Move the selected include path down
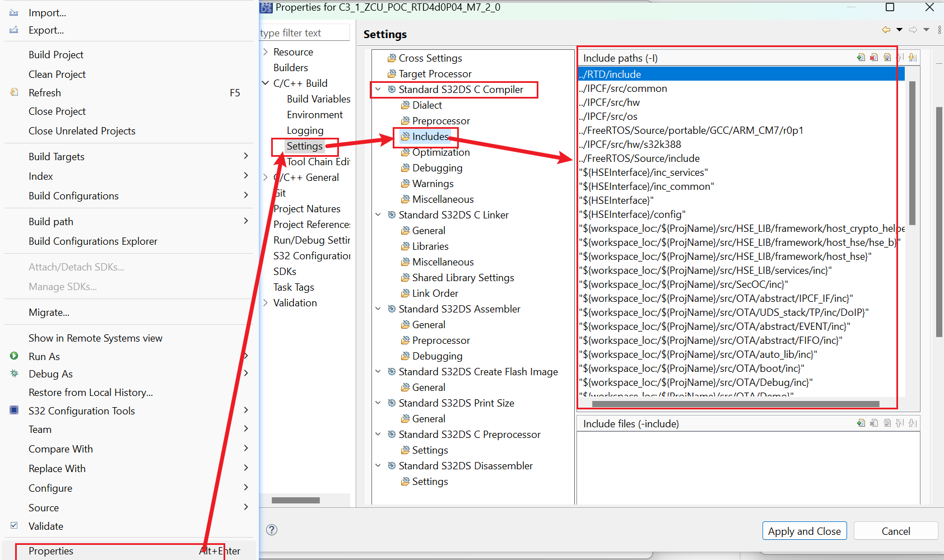 [912, 57]
